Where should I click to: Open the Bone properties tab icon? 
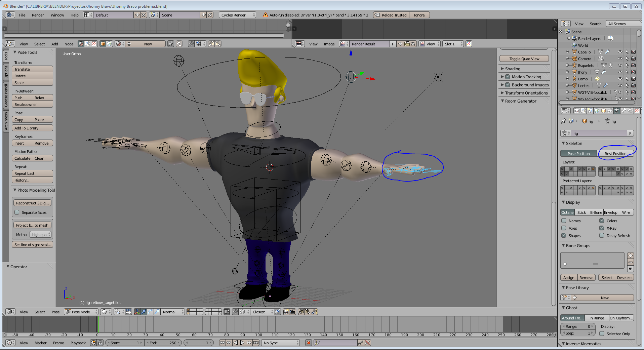click(x=623, y=111)
